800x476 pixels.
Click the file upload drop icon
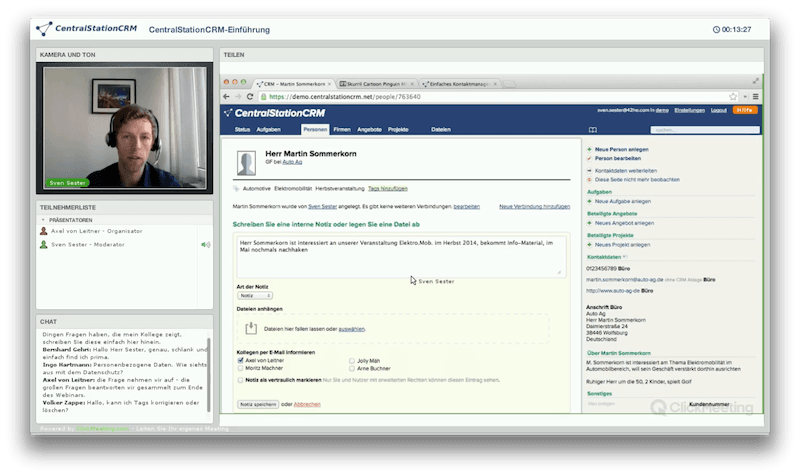click(250, 328)
